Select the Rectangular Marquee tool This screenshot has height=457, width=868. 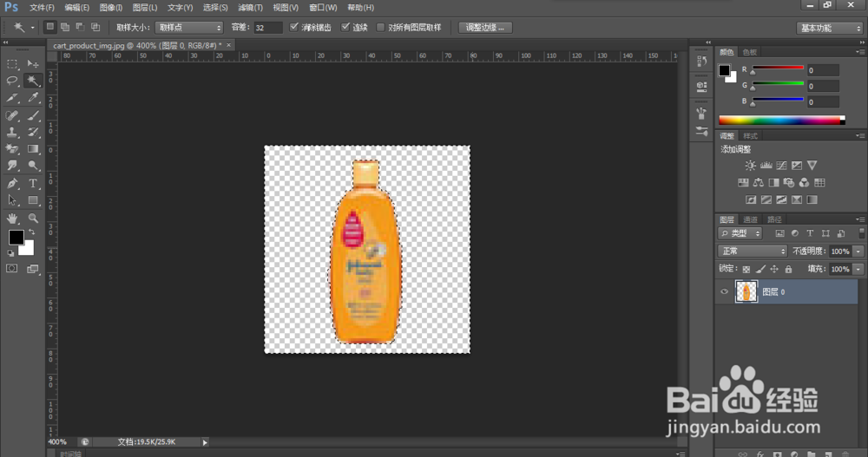click(x=11, y=64)
